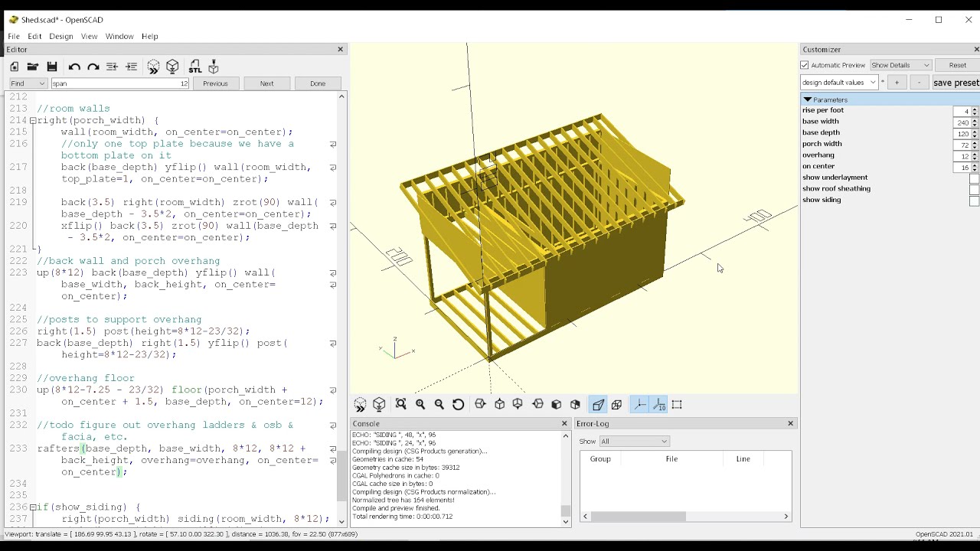Zoom in on the 3D view
The width and height of the screenshot is (980, 551).
[x=420, y=404]
